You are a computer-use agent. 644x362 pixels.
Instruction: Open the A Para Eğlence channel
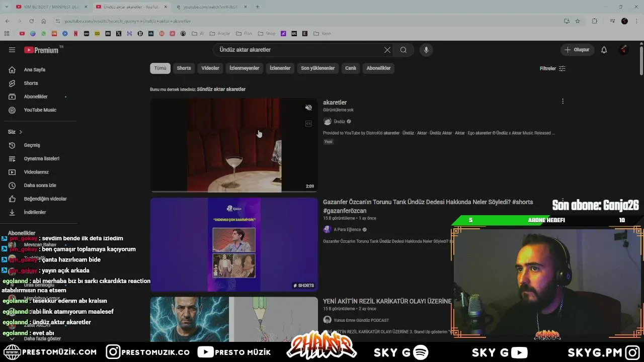point(347,230)
